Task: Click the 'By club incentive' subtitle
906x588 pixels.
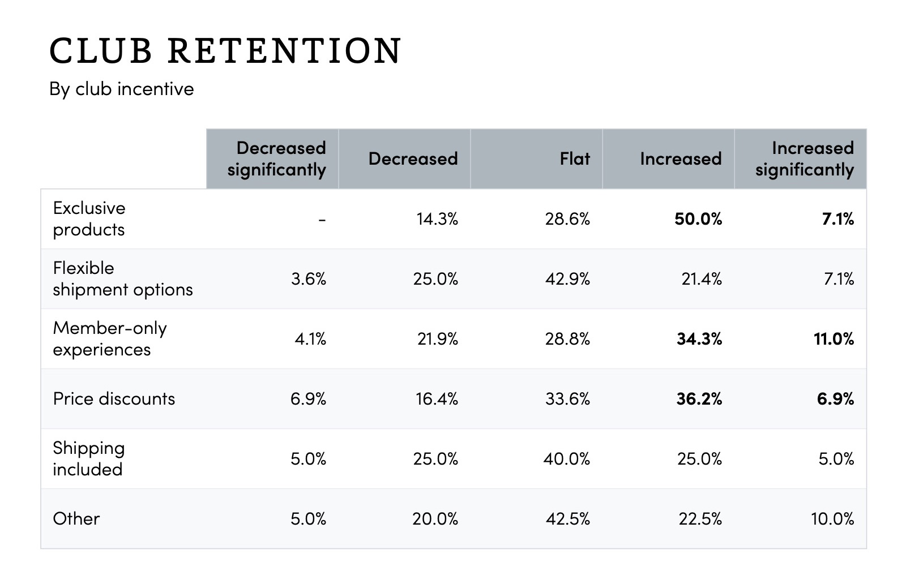Action: [x=121, y=89]
